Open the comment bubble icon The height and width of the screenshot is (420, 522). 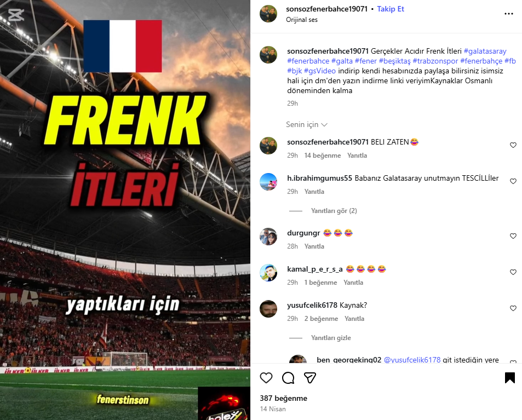tap(288, 378)
